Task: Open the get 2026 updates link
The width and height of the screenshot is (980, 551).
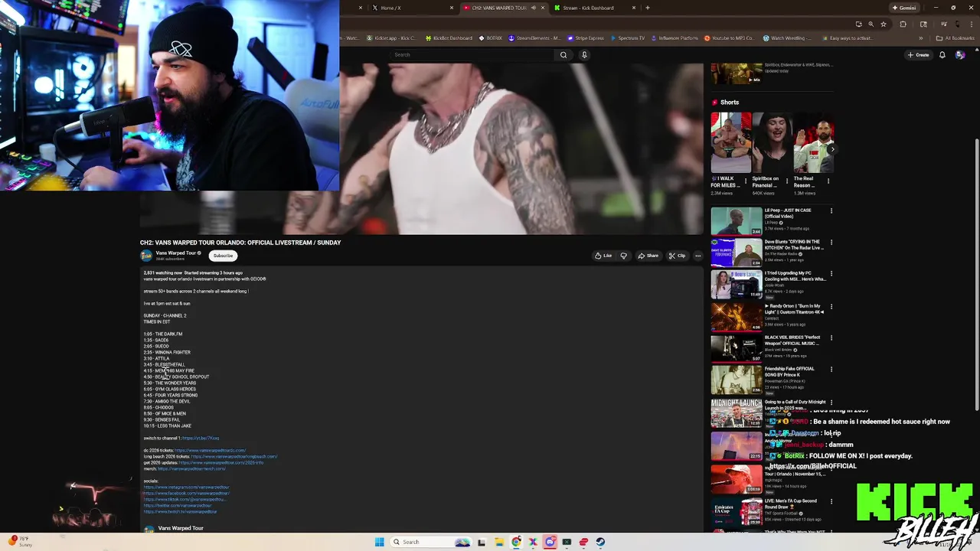Action: (x=221, y=463)
